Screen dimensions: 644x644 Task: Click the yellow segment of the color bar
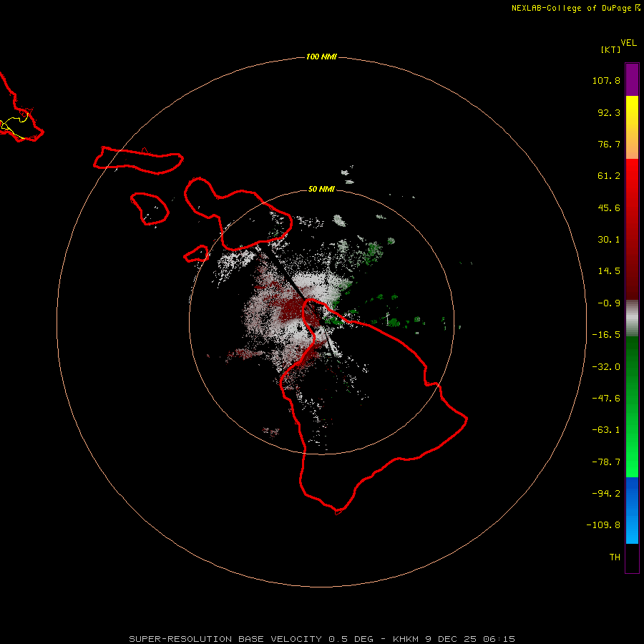coord(632,127)
